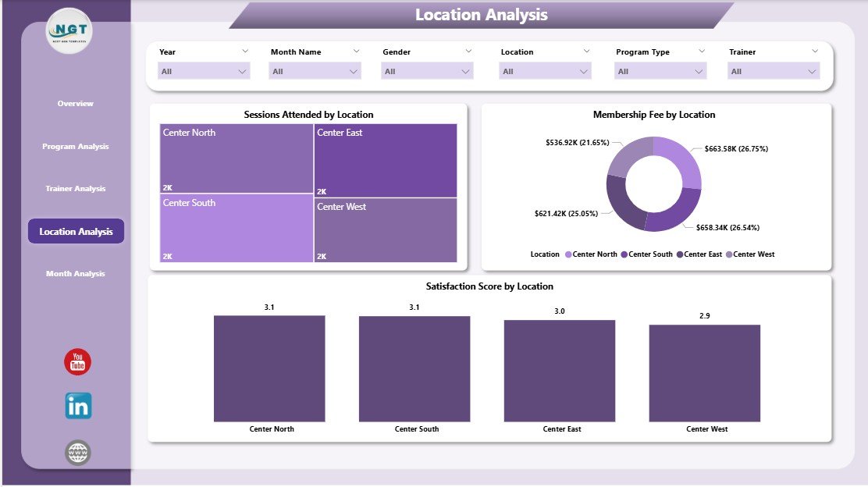Click the YouTube icon in the sidebar
The height and width of the screenshot is (487, 868).
(77, 361)
